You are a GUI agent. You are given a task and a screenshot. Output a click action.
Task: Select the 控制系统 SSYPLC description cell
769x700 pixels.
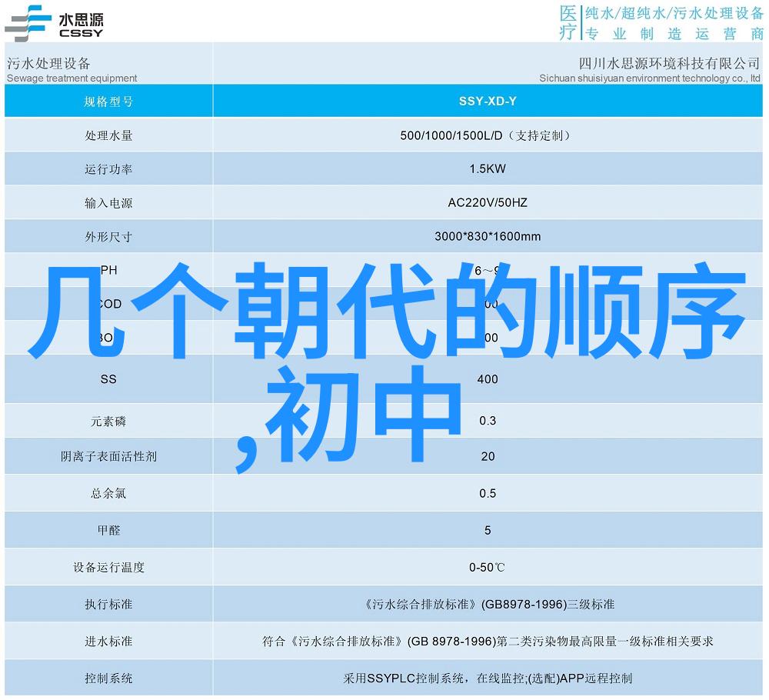click(488, 678)
